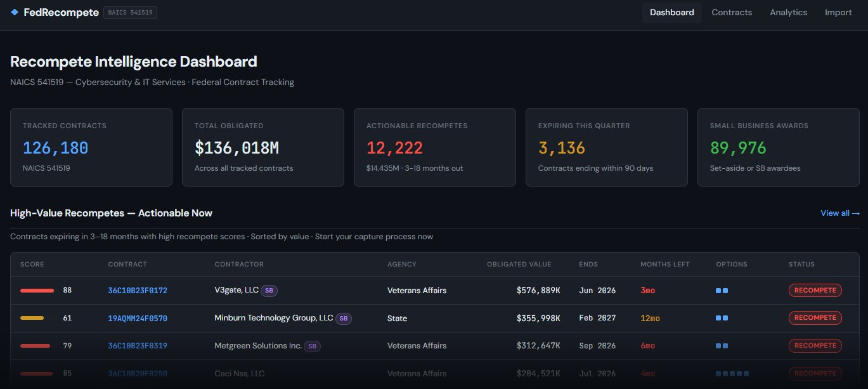Click the score bar next to 88
The width and height of the screenshot is (868, 389).
click(37, 290)
